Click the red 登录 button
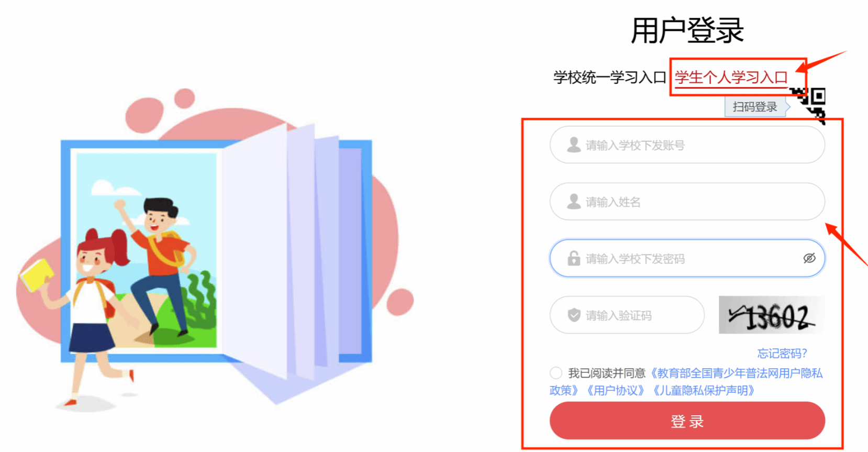The width and height of the screenshot is (868, 452). [687, 421]
